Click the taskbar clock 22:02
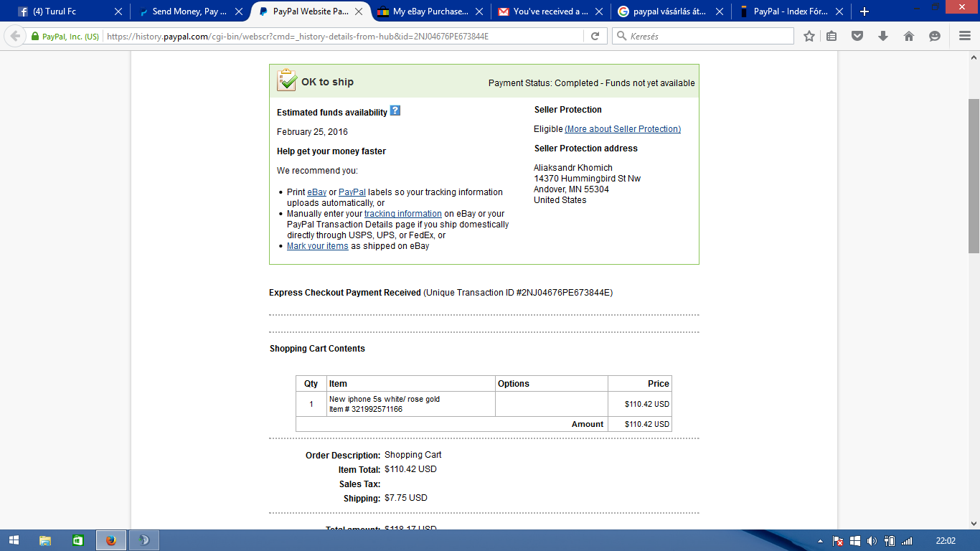Viewport: 980px width, 551px height. (946, 541)
